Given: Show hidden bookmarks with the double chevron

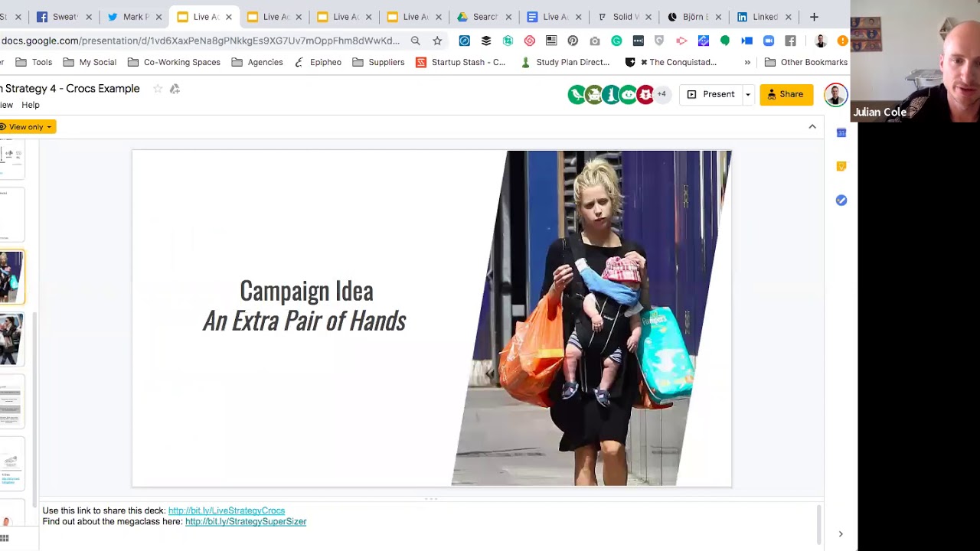Looking at the screenshot, I should click(747, 62).
